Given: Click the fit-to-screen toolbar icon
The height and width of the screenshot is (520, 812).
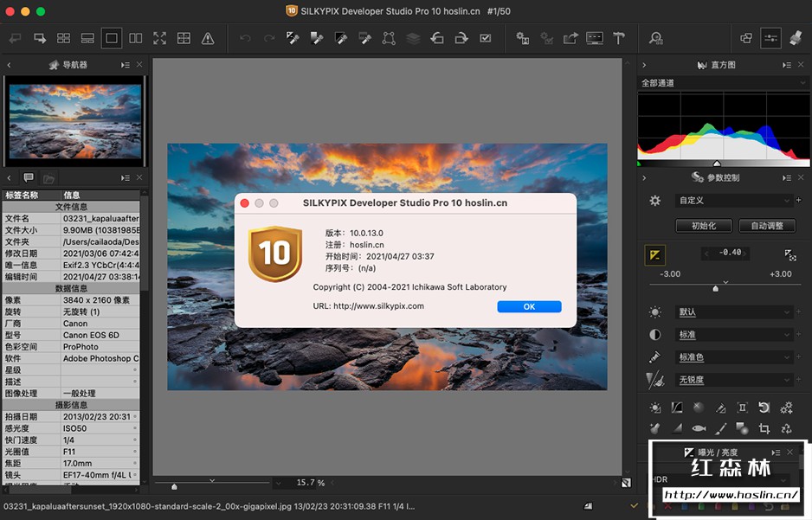Looking at the screenshot, I should pos(159,38).
